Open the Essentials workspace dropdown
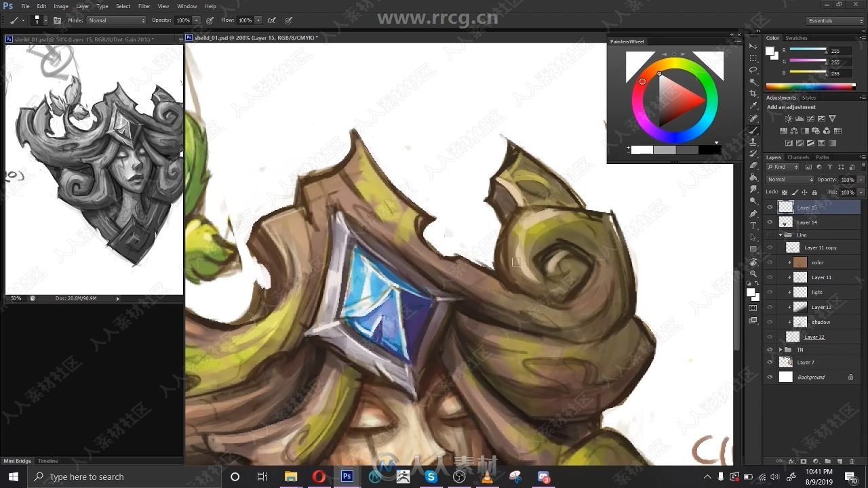Screen dimensions: 868x488 (835, 20)
